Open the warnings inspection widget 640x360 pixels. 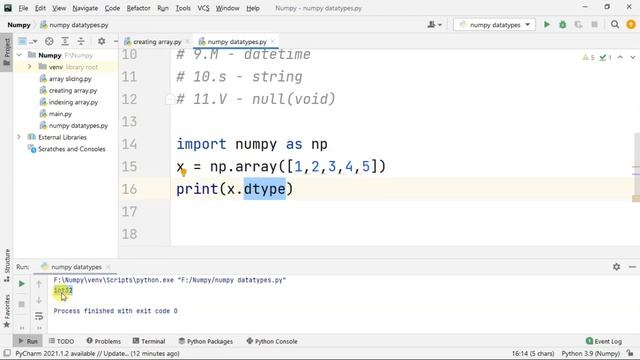tap(597, 58)
